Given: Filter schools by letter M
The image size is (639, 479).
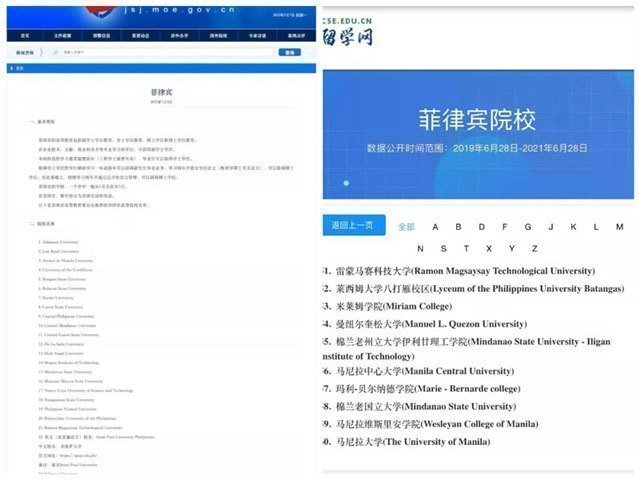Looking at the screenshot, I should 619,227.
